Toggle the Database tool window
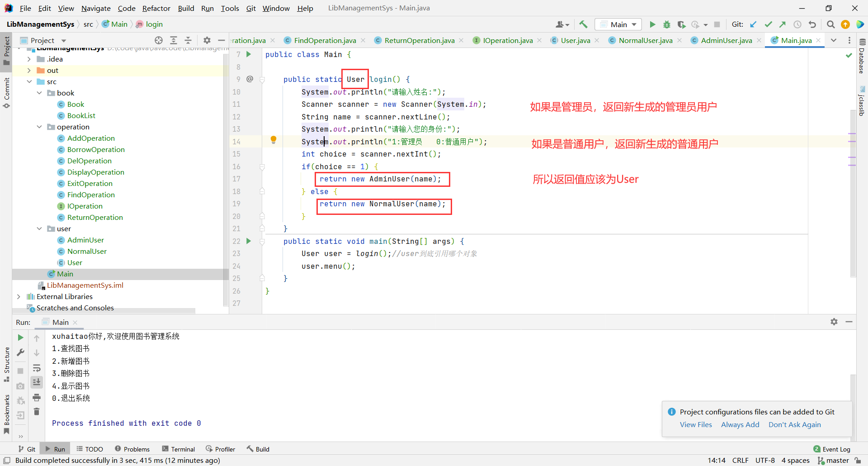 (862, 56)
